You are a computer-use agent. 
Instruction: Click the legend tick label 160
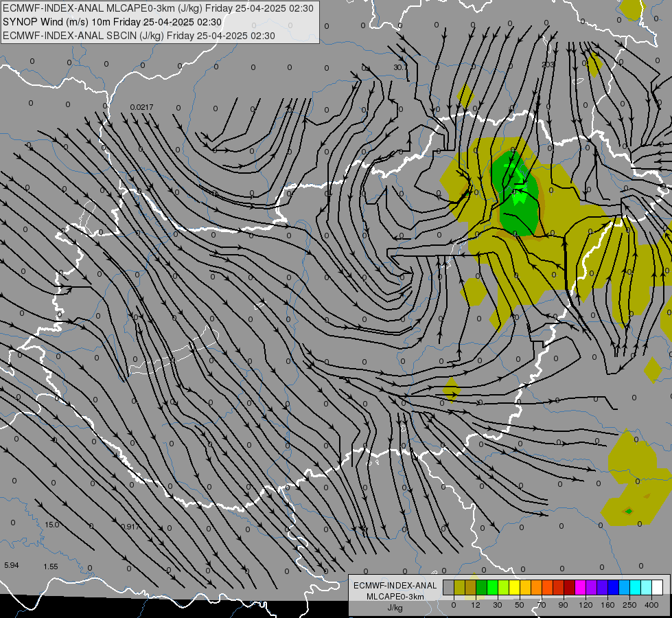607,605
